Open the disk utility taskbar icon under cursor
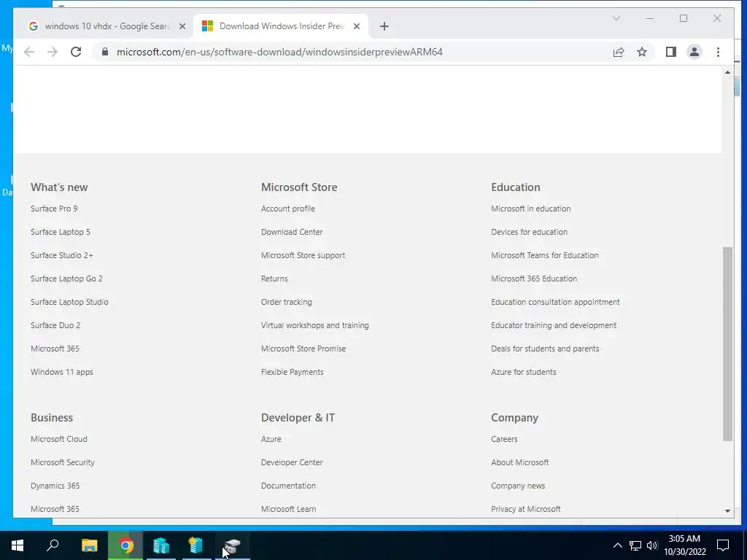The height and width of the screenshot is (560, 747). tap(232, 545)
